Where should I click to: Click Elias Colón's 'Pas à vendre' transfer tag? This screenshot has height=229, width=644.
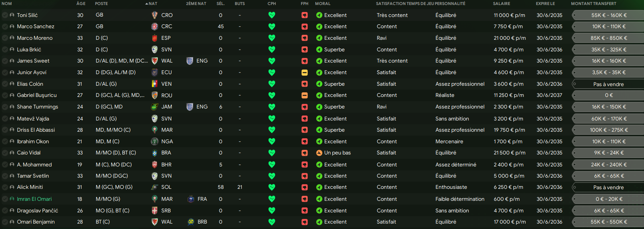[x=608, y=84]
